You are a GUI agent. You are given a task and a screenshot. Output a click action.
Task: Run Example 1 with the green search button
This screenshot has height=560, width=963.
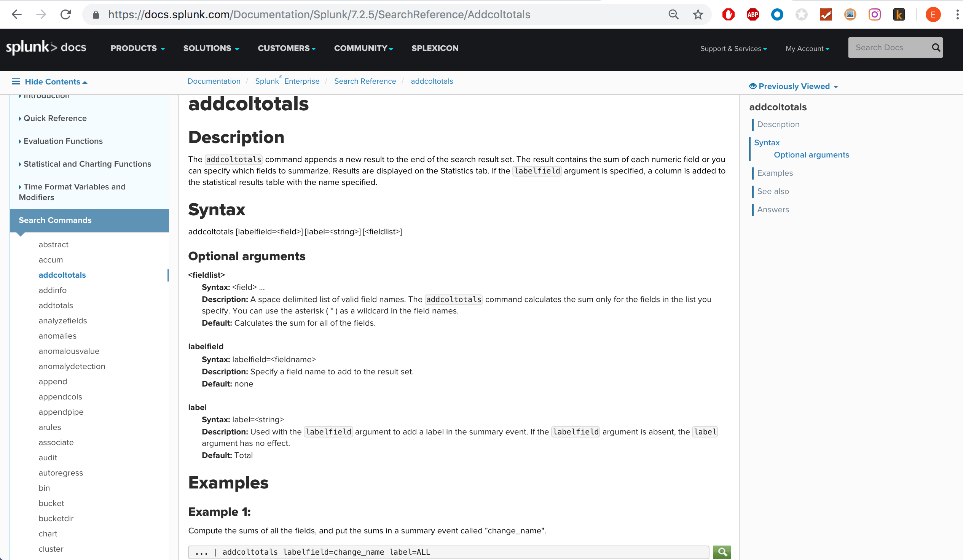[722, 552]
